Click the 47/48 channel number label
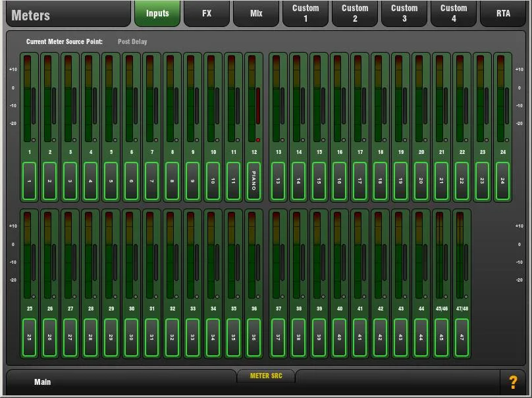 coord(462,309)
